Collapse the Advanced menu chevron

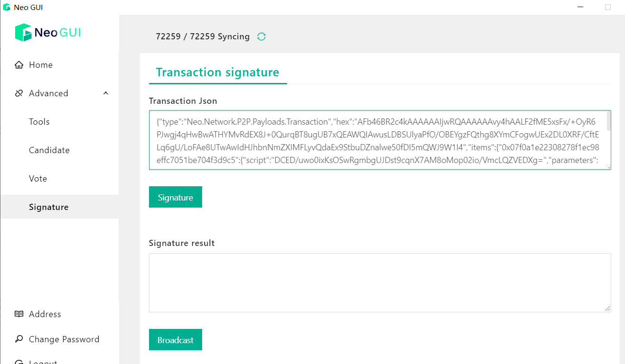(x=105, y=93)
